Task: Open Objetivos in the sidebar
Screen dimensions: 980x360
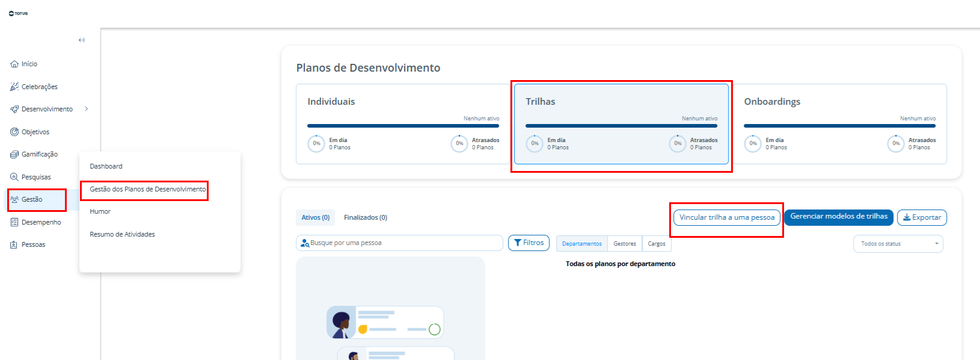Action: coord(35,132)
